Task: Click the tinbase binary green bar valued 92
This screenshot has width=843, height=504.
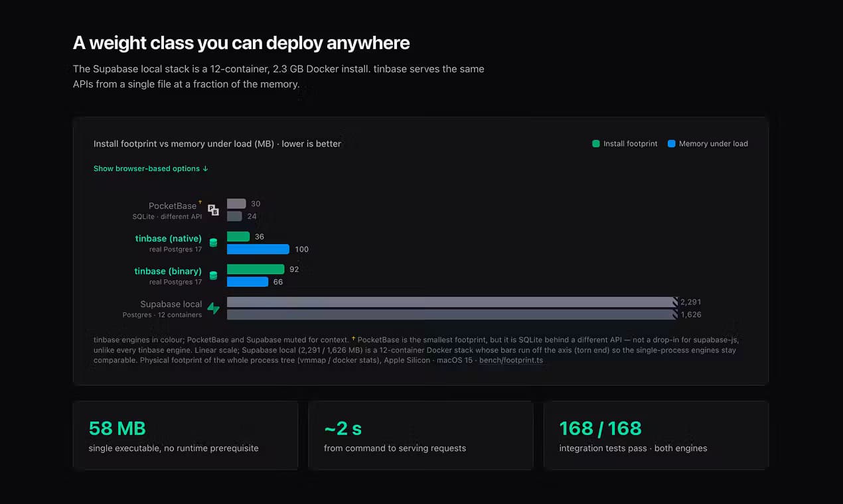Action: tap(256, 269)
